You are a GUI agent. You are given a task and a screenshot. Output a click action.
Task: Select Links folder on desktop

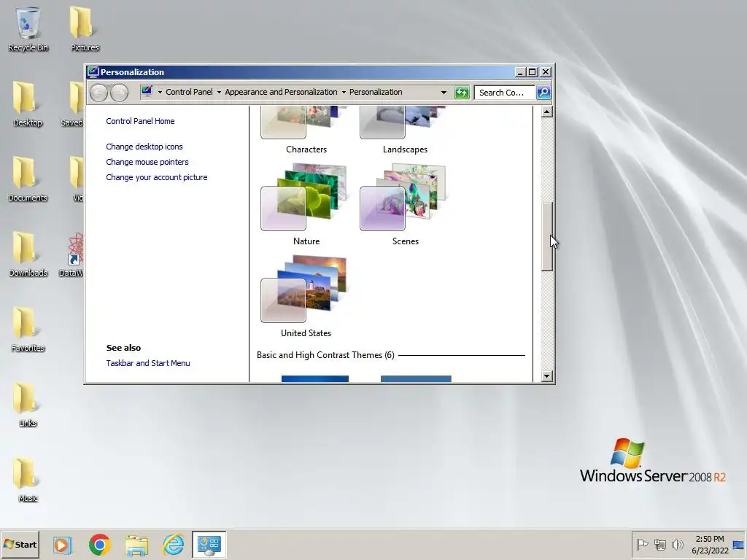(x=28, y=405)
